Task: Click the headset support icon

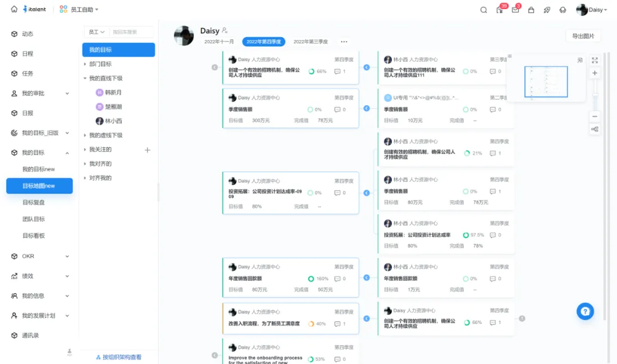Action: tap(563, 10)
